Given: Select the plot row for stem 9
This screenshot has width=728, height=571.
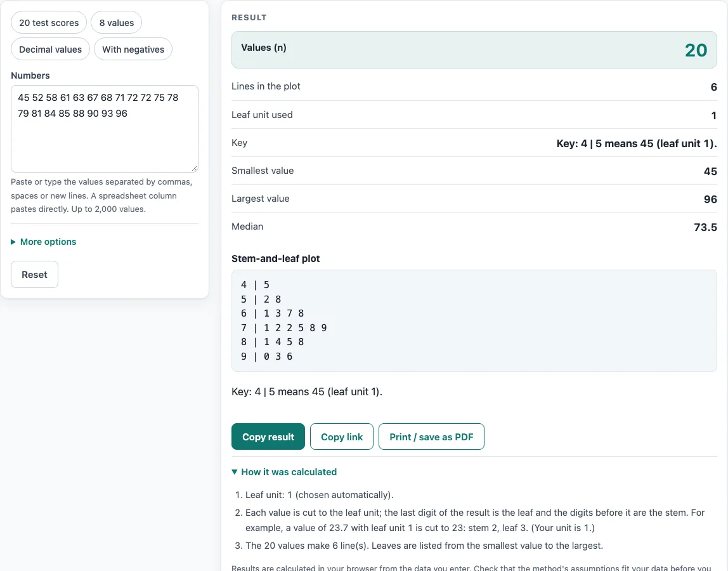Looking at the screenshot, I should (266, 357).
